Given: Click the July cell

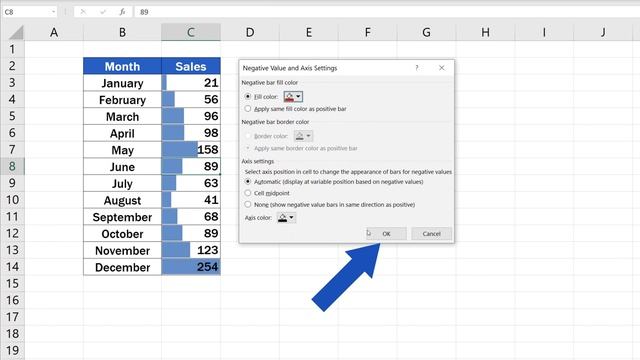Looking at the screenshot, I should click(122, 183).
